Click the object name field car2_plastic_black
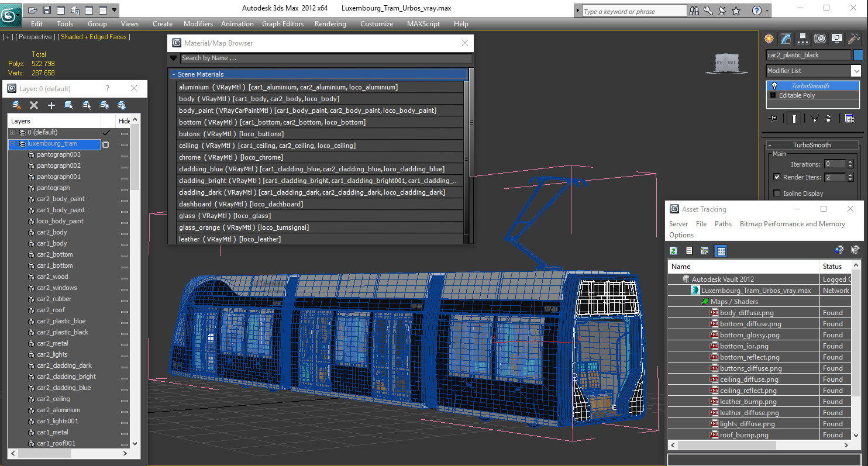The width and height of the screenshot is (868, 466). pos(808,55)
